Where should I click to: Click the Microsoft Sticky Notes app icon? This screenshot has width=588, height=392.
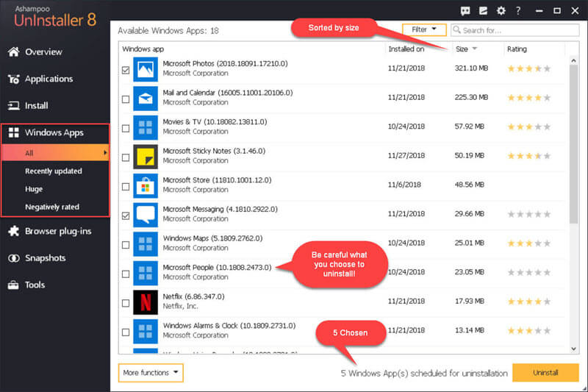click(x=146, y=157)
